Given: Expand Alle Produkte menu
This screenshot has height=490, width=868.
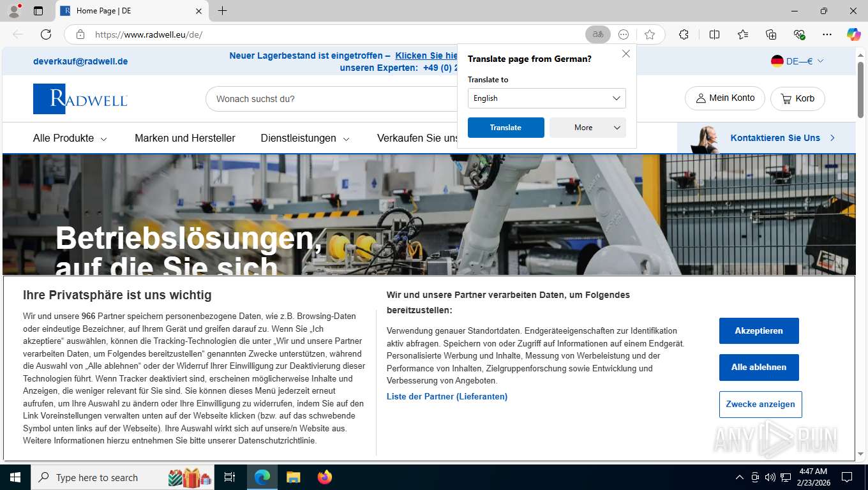Looking at the screenshot, I should 70,138.
